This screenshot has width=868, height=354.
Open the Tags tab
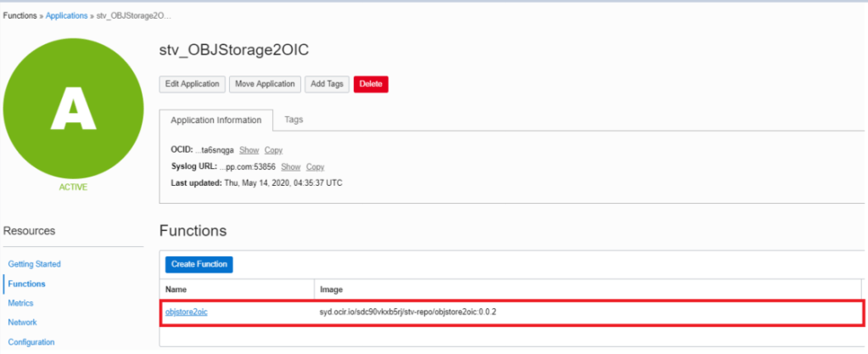tap(294, 120)
